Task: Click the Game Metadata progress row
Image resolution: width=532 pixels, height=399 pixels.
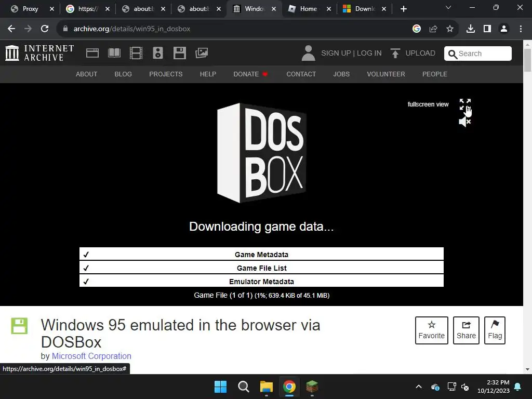Action: tap(261, 254)
